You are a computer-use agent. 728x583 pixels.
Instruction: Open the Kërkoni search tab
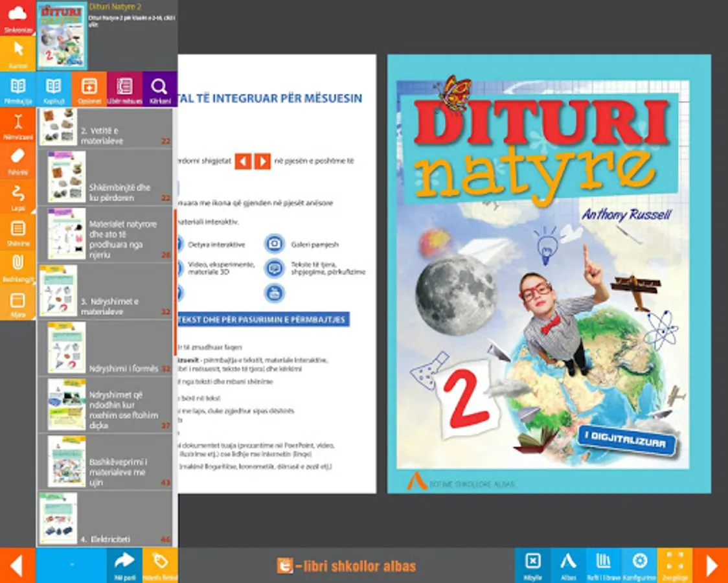pyautogui.click(x=160, y=89)
